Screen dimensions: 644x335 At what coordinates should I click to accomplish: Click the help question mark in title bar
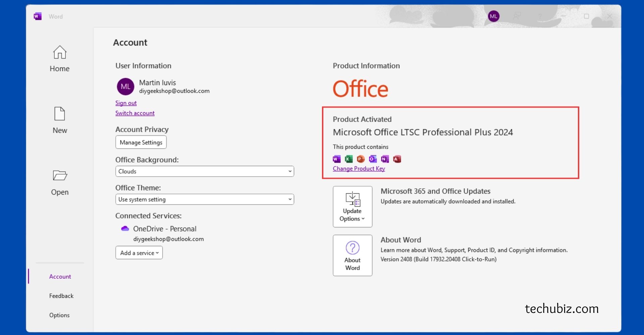point(540,16)
